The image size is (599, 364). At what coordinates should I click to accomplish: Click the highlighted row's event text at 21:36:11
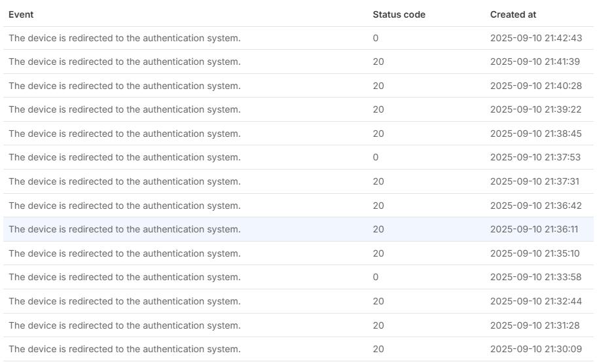(124, 229)
